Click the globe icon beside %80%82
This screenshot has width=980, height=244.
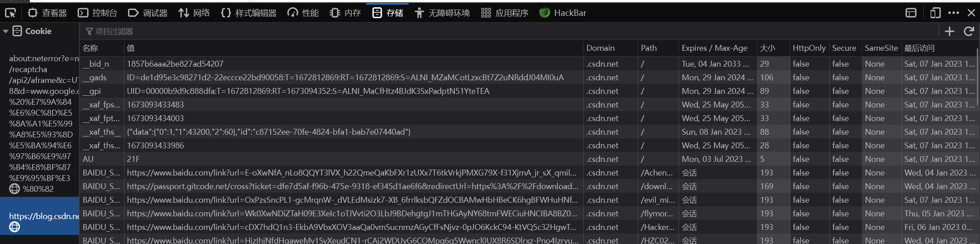[x=15, y=189]
